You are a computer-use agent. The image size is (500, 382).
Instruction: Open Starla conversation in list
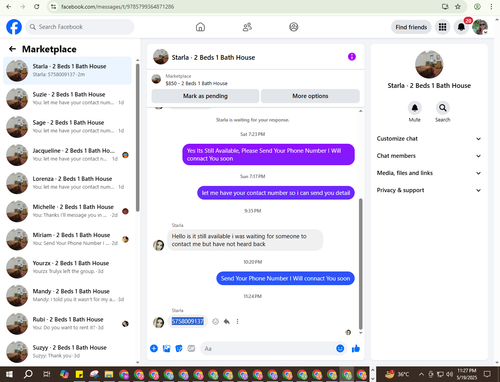(x=67, y=70)
